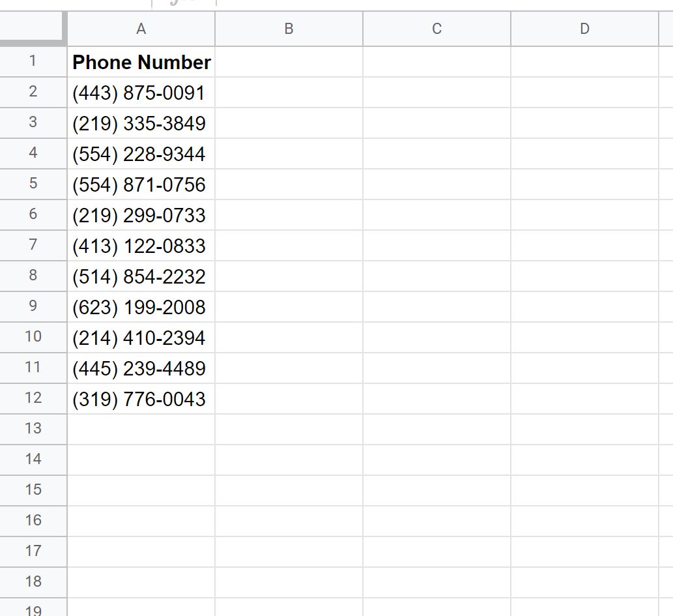Screen dimensions: 673x616
Task: Select cell with (219) 335-3849
Action: 141,123
